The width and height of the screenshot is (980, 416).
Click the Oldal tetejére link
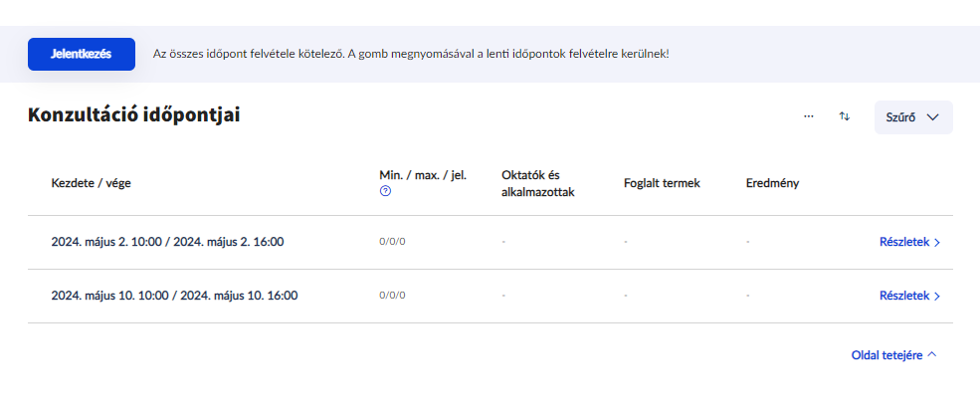[887, 354]
